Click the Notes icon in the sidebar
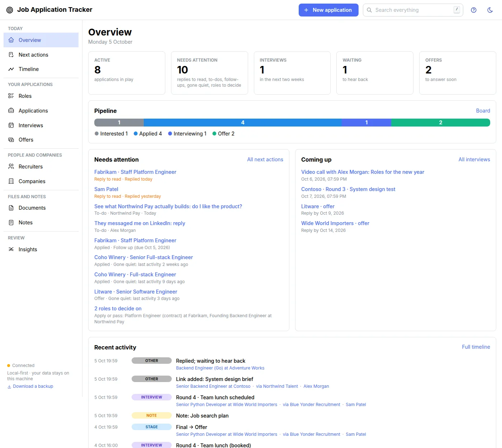Viewport: 502px width, 448px height. pyautogui.click(x=11, y=223)
